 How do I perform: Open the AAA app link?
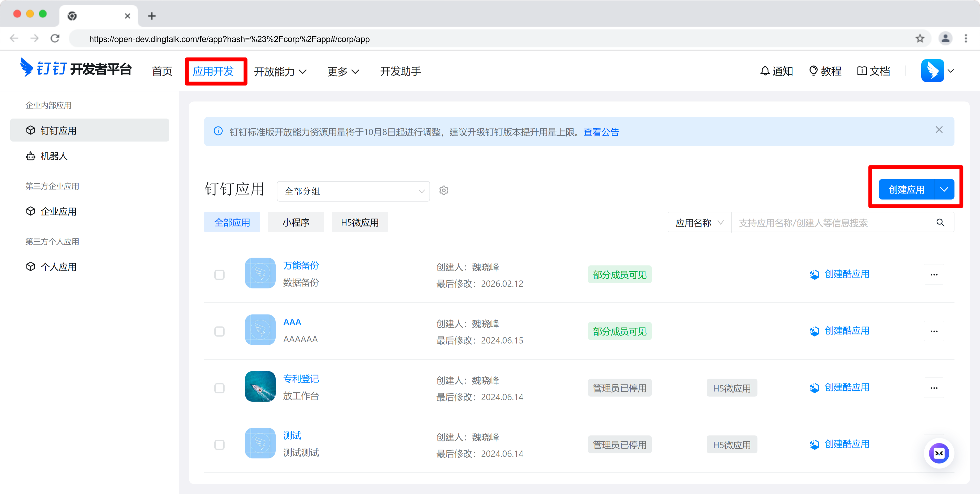coord(292,322)
